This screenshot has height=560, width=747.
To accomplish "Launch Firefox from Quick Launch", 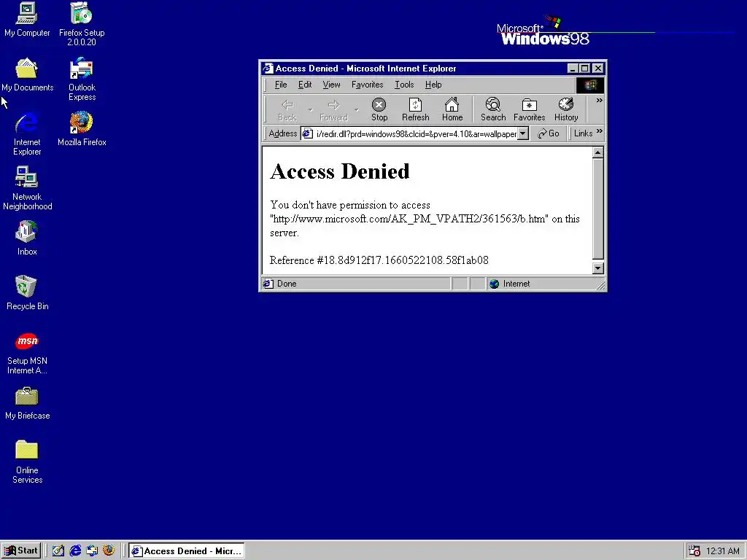I will 109,551.
